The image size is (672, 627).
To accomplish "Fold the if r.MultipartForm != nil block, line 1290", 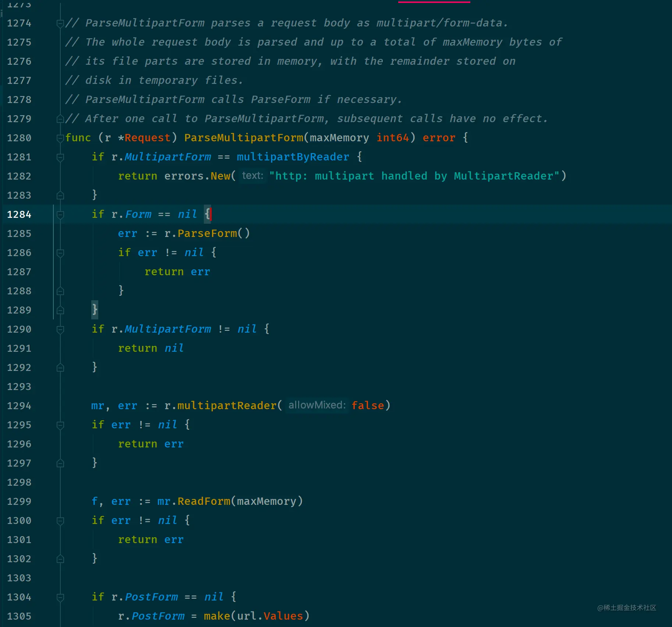I will (x=60, y=330).
